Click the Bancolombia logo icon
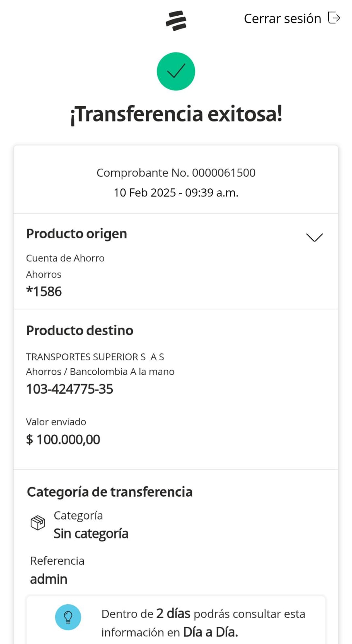352x644 pixels. tap(176, 21)
